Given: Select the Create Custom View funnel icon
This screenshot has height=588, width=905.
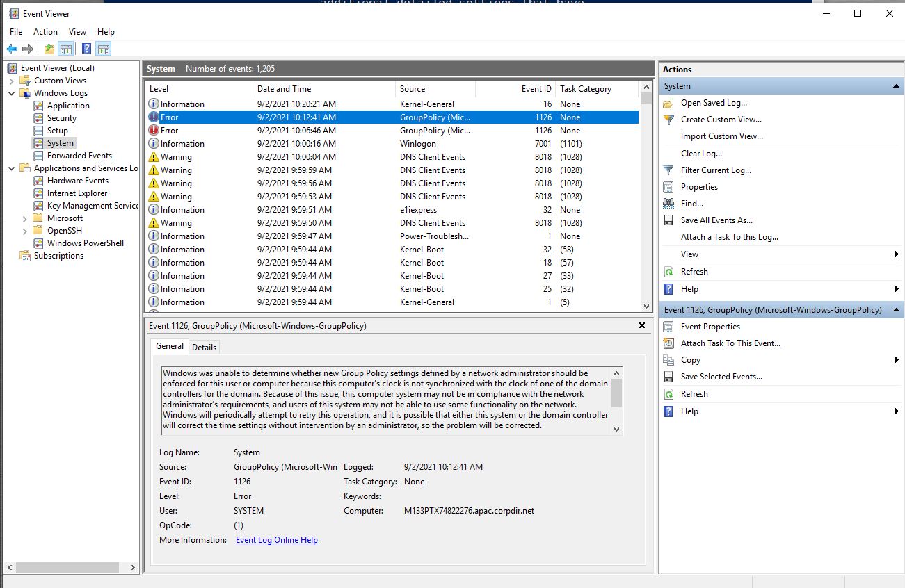Looking at the screenshot, I should pyautogui.click(x=668, y=119).
